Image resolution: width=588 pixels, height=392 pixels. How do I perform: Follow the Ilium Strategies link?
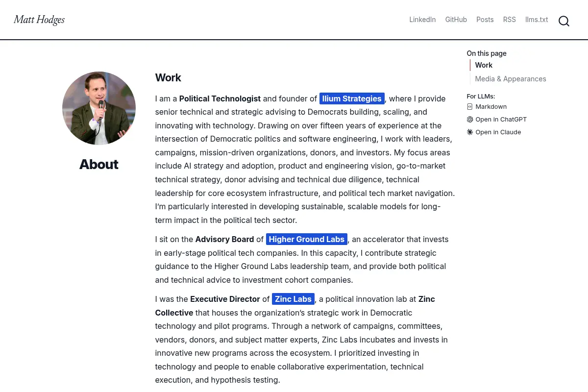[x=352, y=98]
